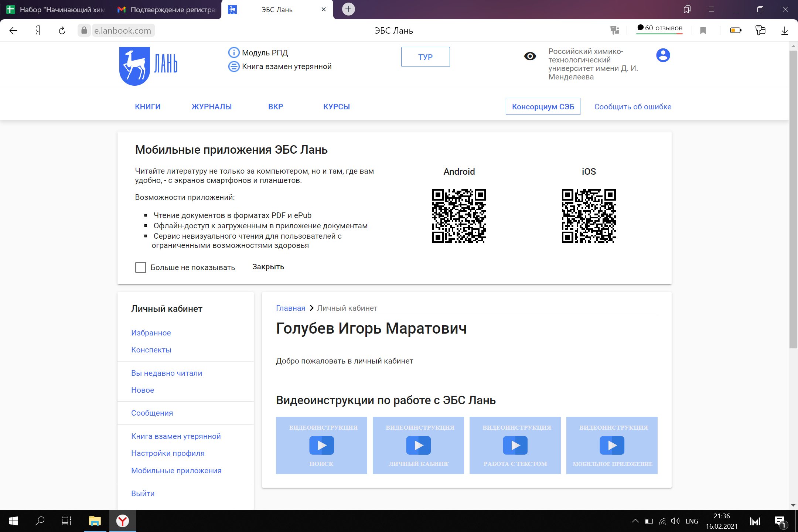Image resolution: width=798 pixels, height=532 pixels.
Task: Open the downloads arrow icon
Action: (785, 31)
